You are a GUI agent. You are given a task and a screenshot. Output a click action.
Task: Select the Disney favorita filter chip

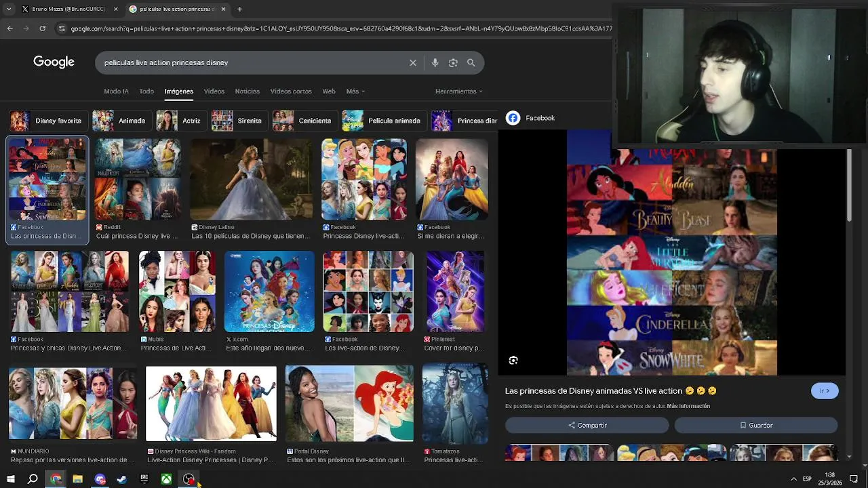point(49,121)
